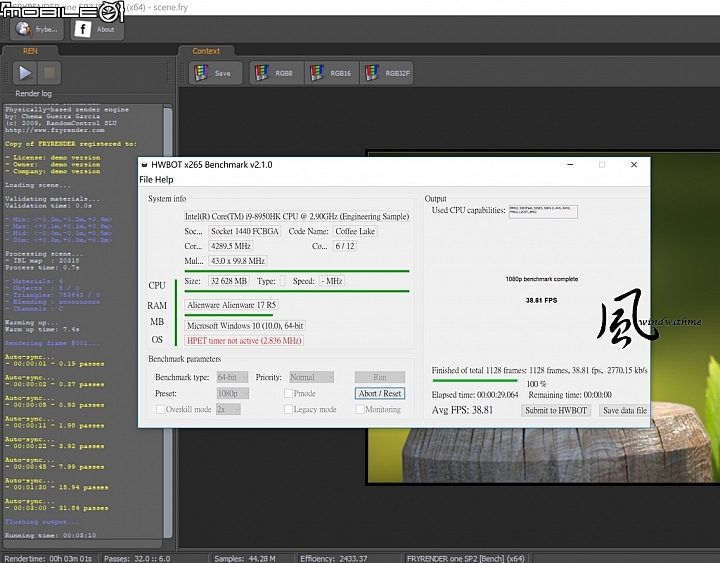Image resolution: width=720 pixels, height=563 pixels.
Task: Select RGB32F output format
Action: tap(387, 73)
